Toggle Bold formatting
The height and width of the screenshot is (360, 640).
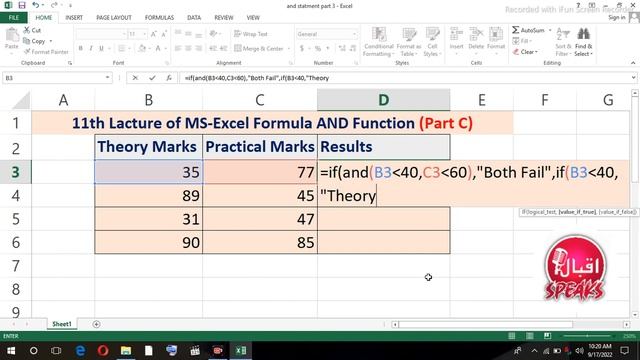[80, 49]
